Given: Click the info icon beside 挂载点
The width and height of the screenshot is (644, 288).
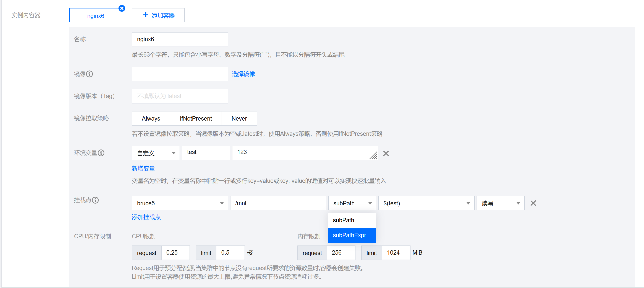Looking at the screenshot, I should (96, 200).
